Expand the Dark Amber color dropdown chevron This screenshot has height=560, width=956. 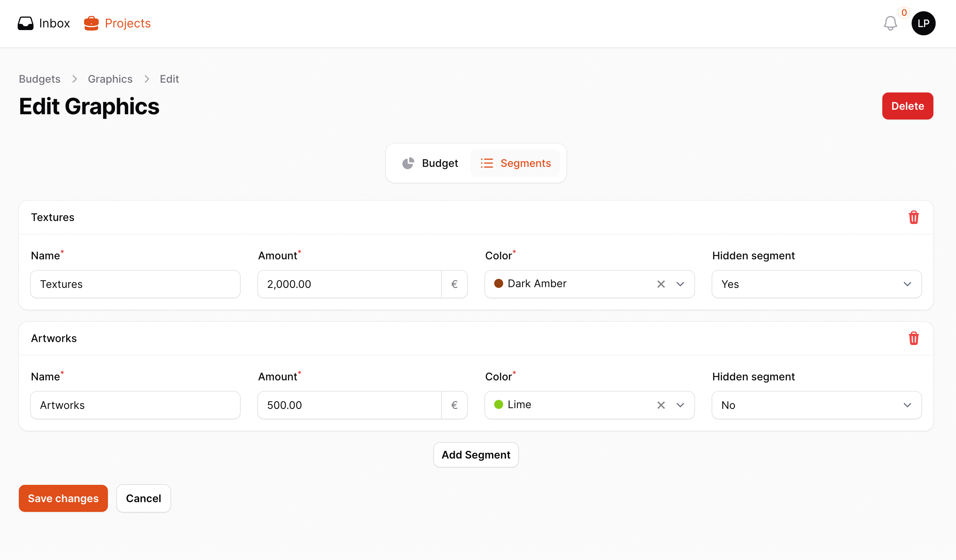[x=680, y=284]
